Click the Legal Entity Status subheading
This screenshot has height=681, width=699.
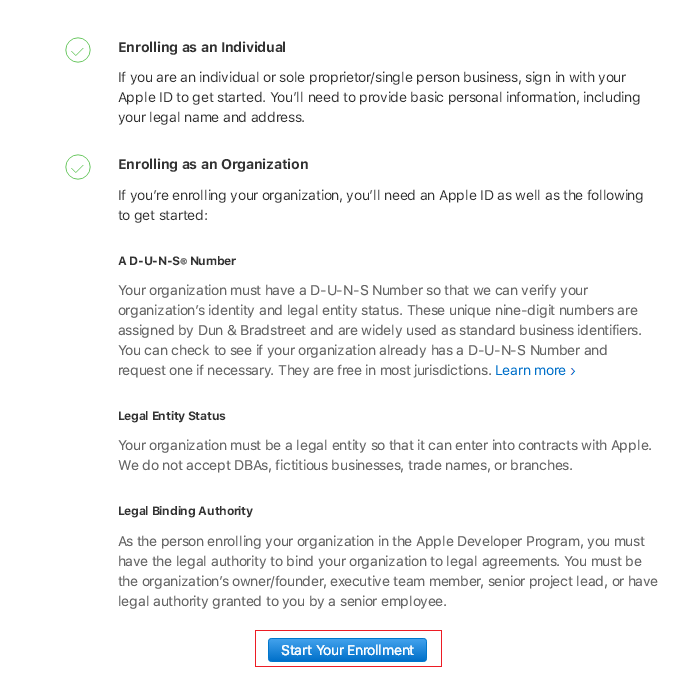pos(172,416)
